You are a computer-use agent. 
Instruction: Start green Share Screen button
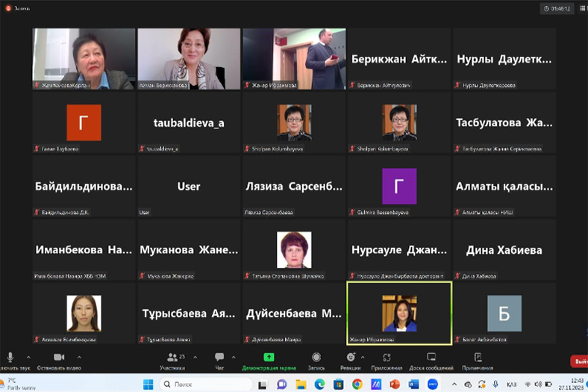click(x=269, y=358)
